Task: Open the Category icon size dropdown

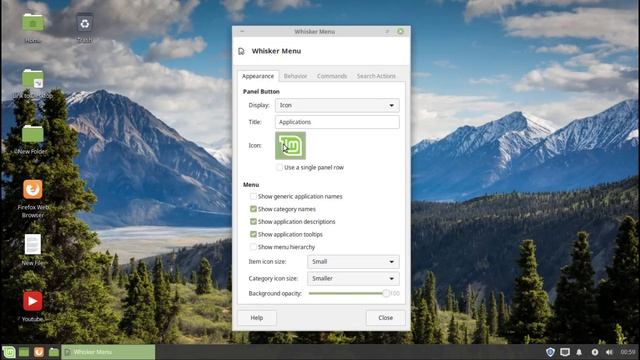Action: click(353, 278)
